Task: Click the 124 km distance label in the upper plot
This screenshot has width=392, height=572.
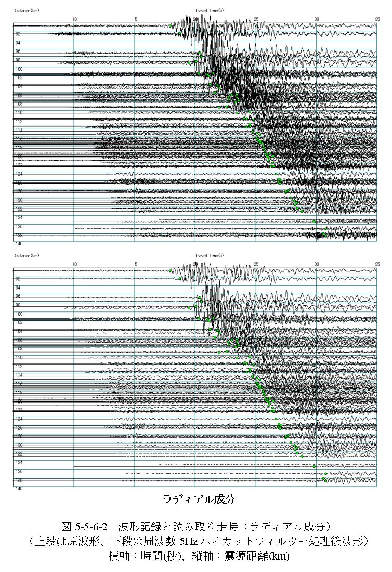Action: pyautogui.click(x=19, y=174)
